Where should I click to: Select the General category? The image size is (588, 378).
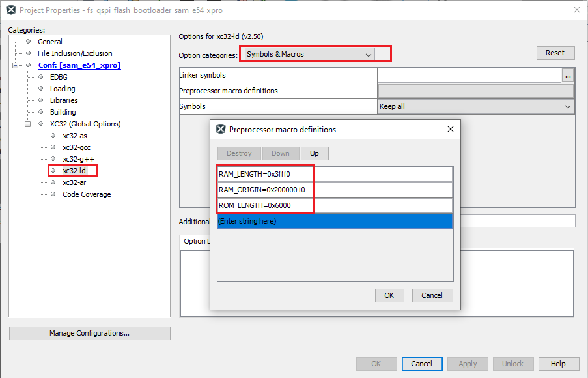[50, 41]
